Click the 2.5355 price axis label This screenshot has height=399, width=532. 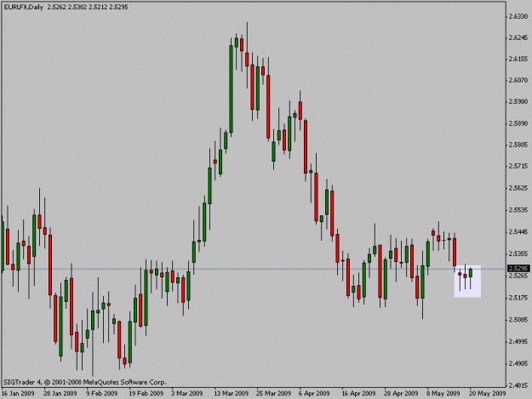click(518, 254)
